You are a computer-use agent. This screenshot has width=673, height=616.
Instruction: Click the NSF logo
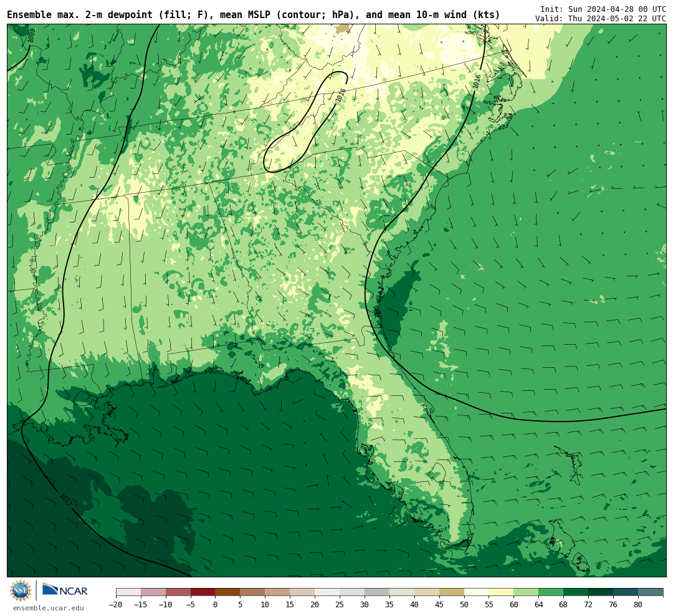21,590
